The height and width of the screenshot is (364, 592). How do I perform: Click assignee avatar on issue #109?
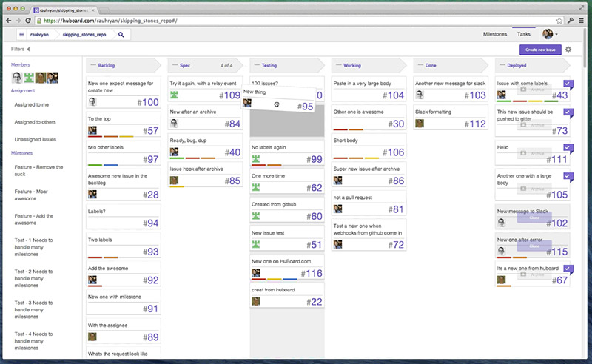coord(174,95)
